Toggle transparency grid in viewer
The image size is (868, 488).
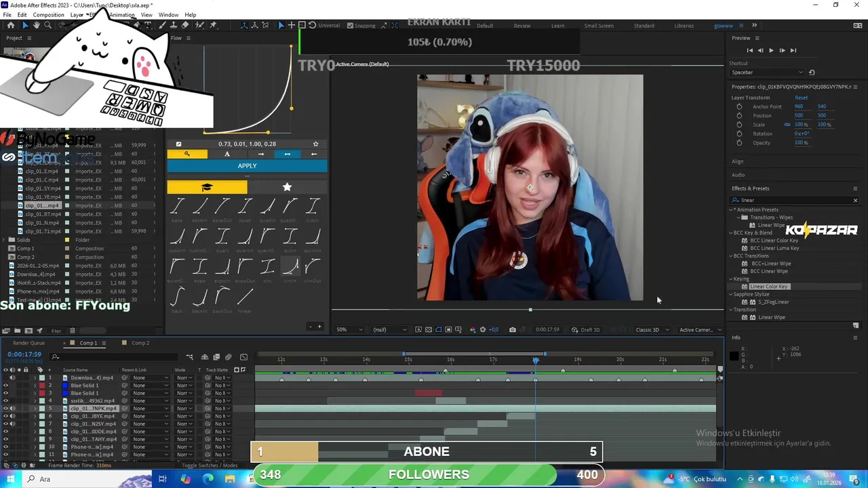click(x=429, y=330)
